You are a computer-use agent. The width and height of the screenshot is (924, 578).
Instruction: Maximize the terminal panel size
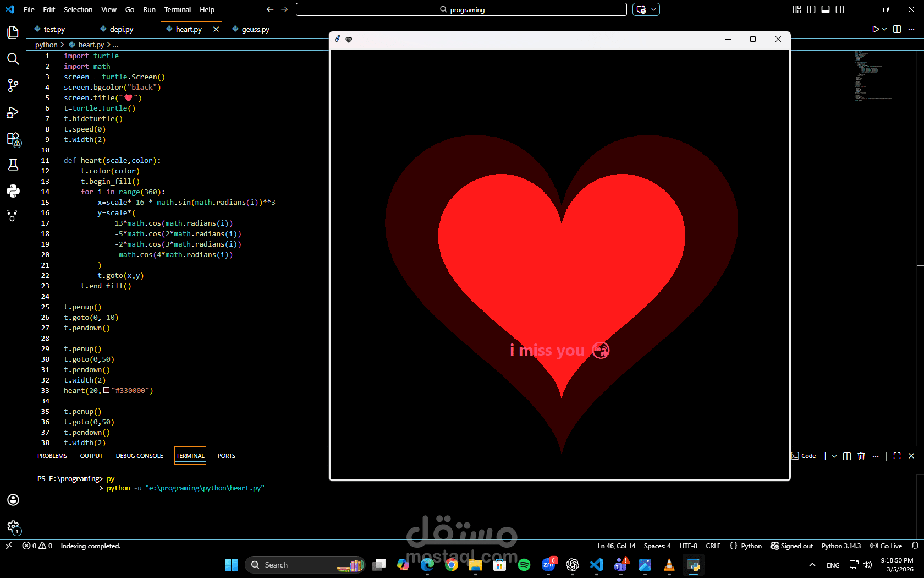coord(897,456)
